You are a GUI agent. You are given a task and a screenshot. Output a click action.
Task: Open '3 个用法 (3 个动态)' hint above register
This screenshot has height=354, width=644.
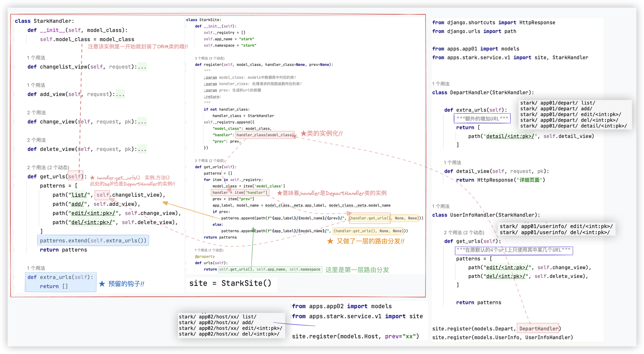point(209,58)
